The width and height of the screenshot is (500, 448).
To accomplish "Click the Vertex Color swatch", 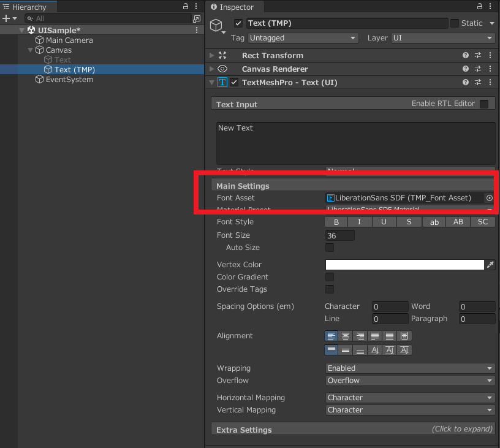I will click(404, 265).
